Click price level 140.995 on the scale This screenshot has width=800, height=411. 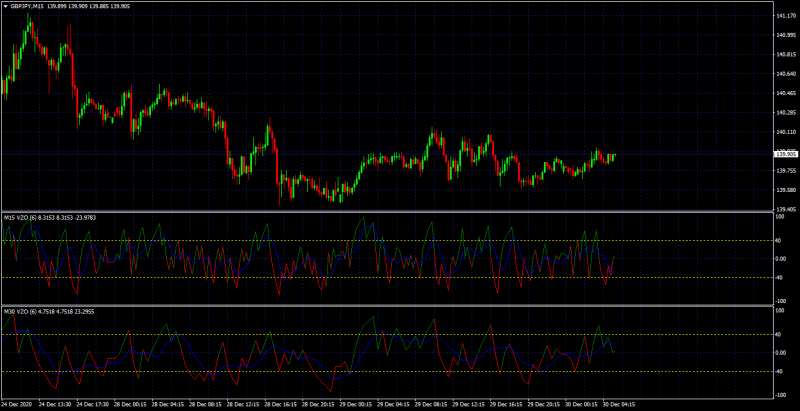point(786,35)
